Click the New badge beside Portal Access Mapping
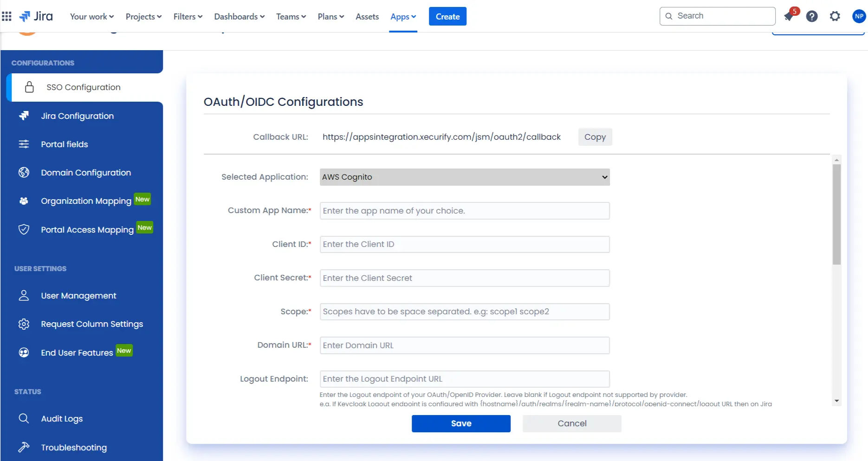868x461 pixels. 145,227
